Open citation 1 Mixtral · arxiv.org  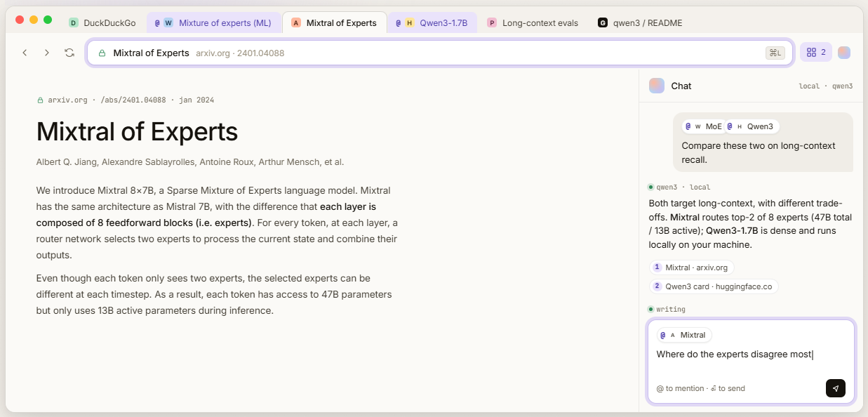pos(692,267)
